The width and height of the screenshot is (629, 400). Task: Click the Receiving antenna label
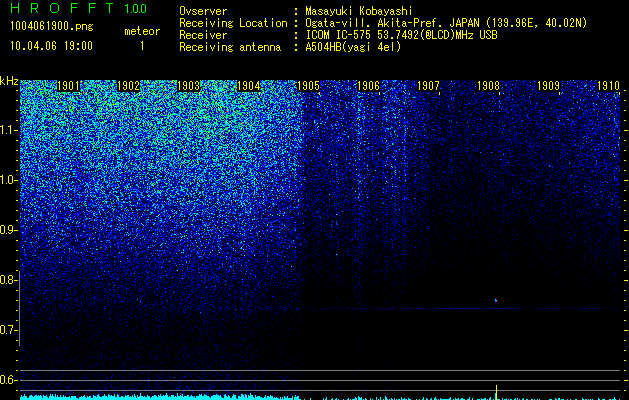(x=230, y=47)
